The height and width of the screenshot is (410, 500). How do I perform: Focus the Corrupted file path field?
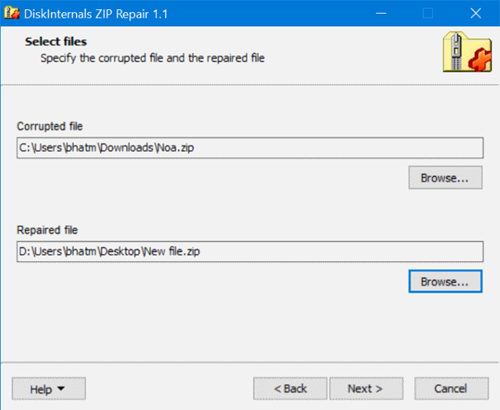pyautogui.click(x=250, y=148)
